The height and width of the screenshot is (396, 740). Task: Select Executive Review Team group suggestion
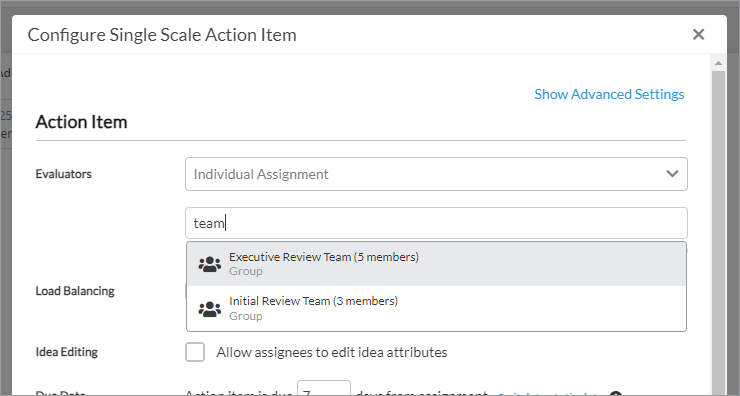click(x=436, y=264)
